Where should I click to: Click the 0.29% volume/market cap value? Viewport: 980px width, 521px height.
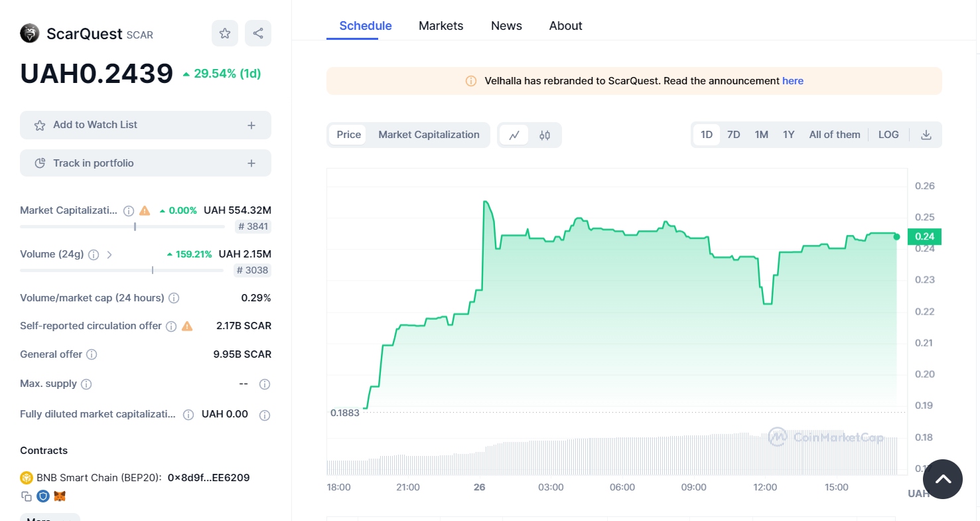pyautogui.click(x=256, y=298)
